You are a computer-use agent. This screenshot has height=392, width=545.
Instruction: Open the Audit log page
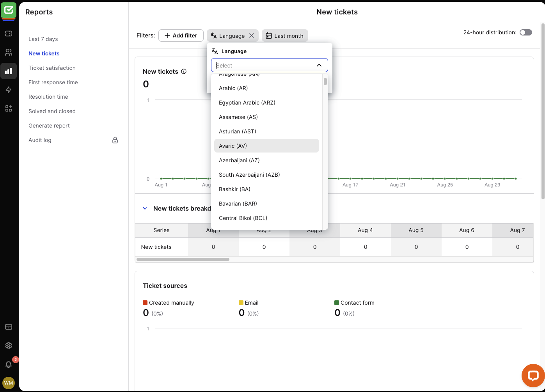point(40,140)
